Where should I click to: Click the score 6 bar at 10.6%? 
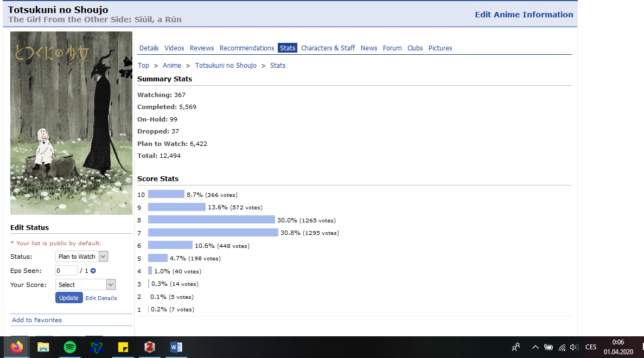pyautogui.click(x=170, y=245)
